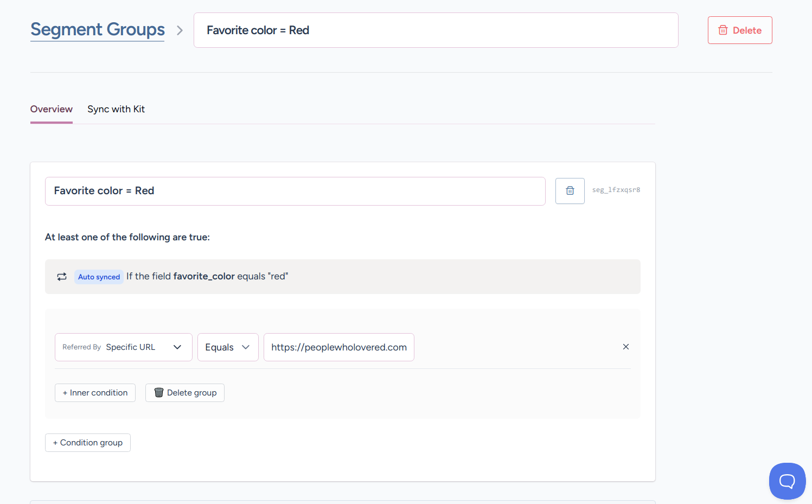Click the Auto synced badge
812x504 pixels.
coord(99,277)
